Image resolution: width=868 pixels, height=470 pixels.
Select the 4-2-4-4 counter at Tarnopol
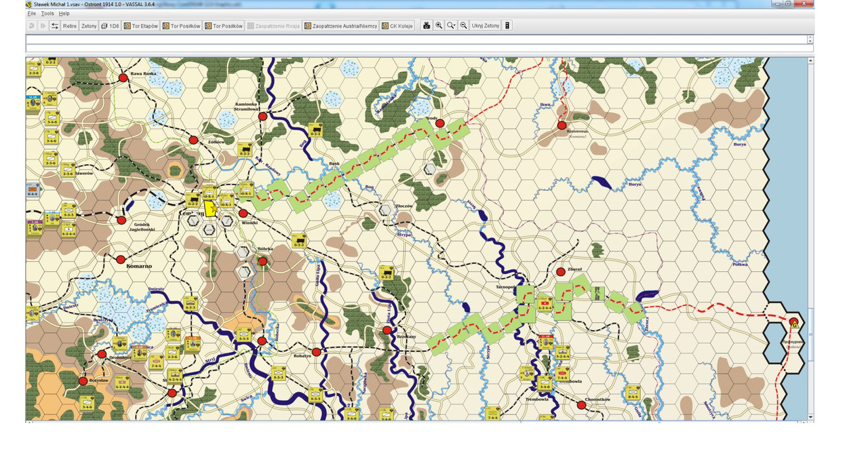(544, 305)
